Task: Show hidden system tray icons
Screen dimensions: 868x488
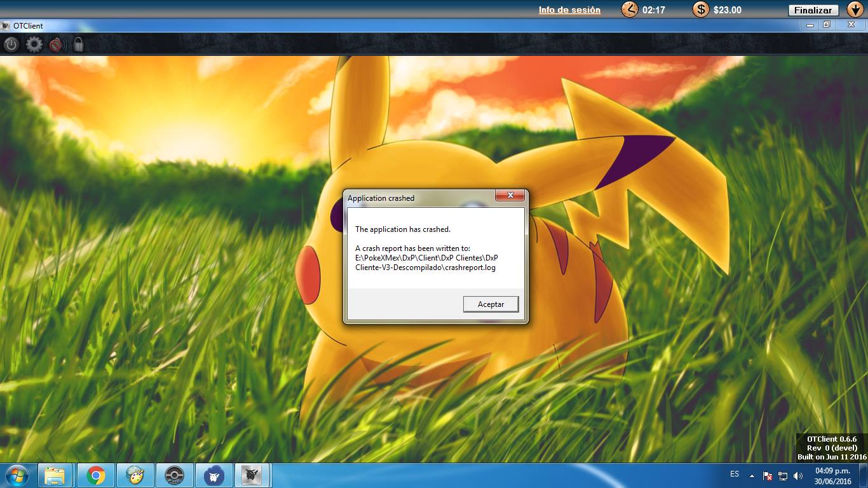Action: coord(752,475)
